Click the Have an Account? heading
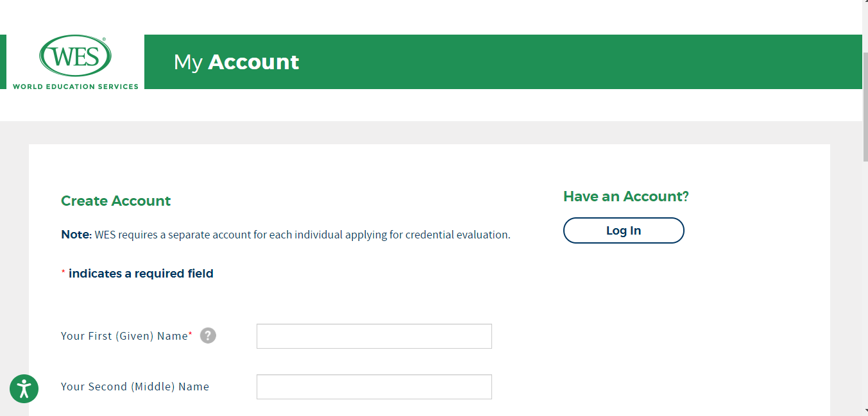This screenshot has height=416, width=868. pos(625,196)
